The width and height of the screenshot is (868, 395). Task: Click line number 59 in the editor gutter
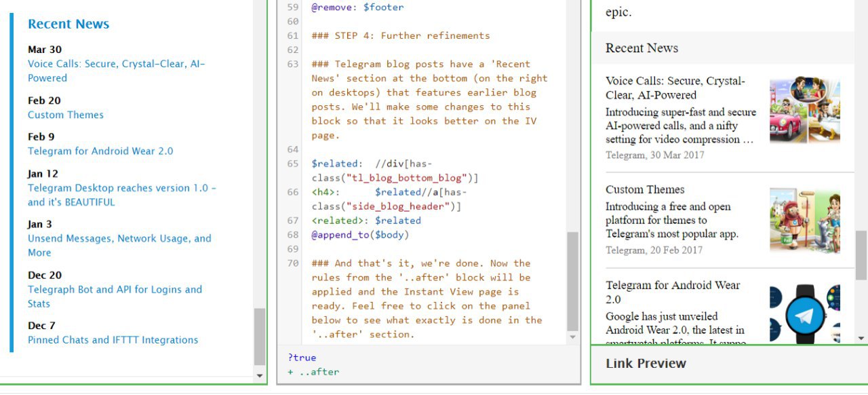(292, 7)
